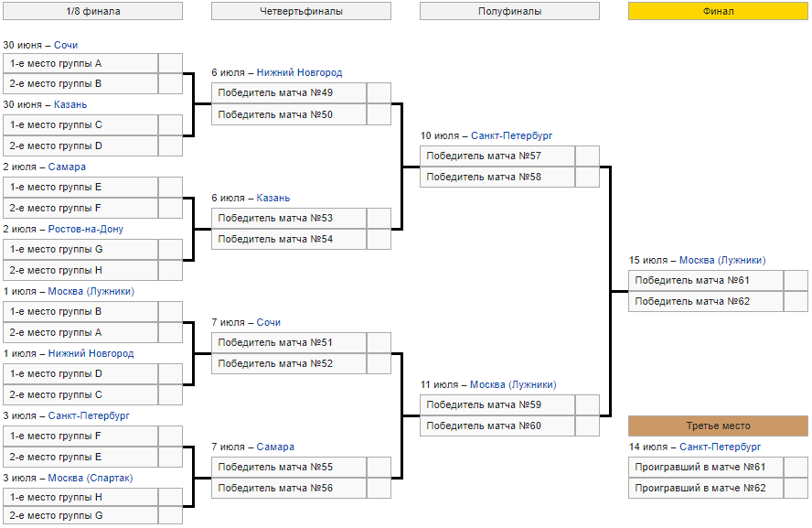The width and height of the screenshot is (812, 528).
Task: Open the Казань link dated 30 июня
Action: (70, 104)
